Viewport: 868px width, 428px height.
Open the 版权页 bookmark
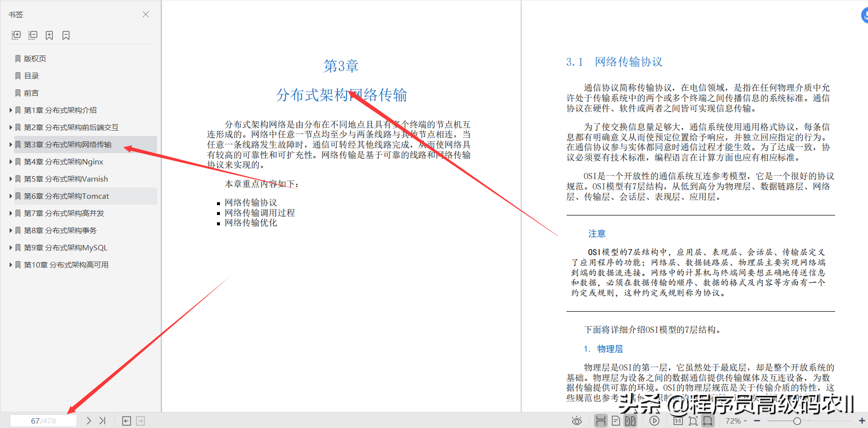(35, 58)
